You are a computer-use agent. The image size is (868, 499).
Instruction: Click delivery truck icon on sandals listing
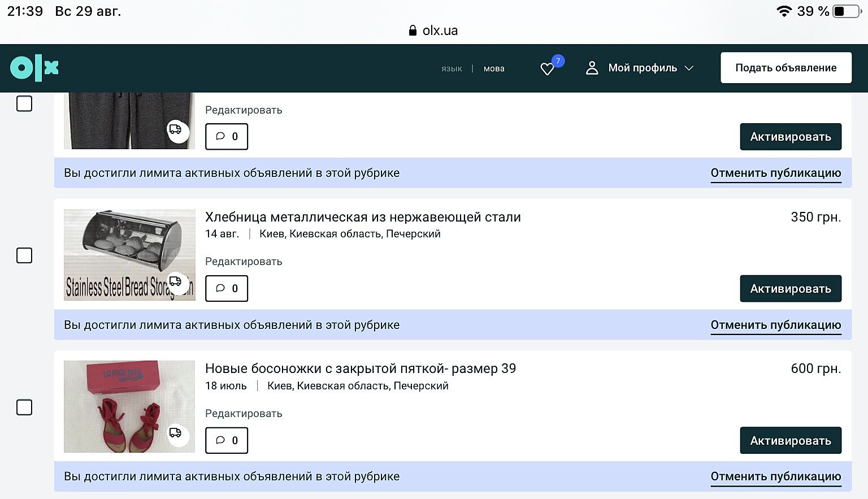(x=176, y=433)
